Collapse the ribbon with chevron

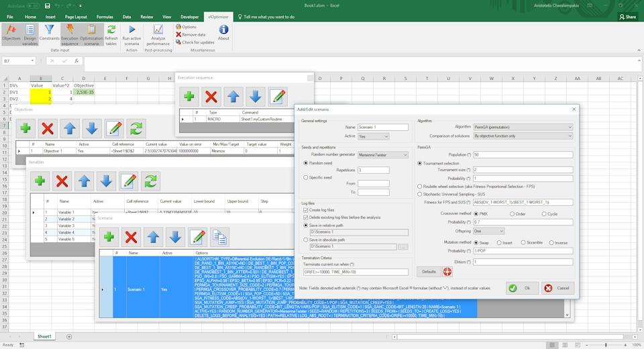click(x=639, y=50)
